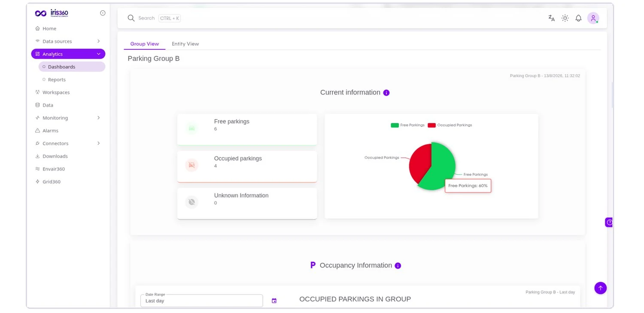The image size is (644, 313).
Task: Click the CTRL + K shortcut badge
Action: click(x=170, y=18)
